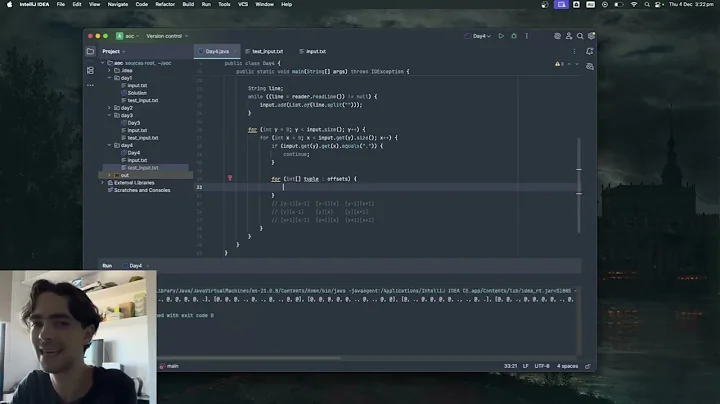Select the Day4 tab in Run panel
This screenshot has width=720, height=404.
tap(135, 266)
